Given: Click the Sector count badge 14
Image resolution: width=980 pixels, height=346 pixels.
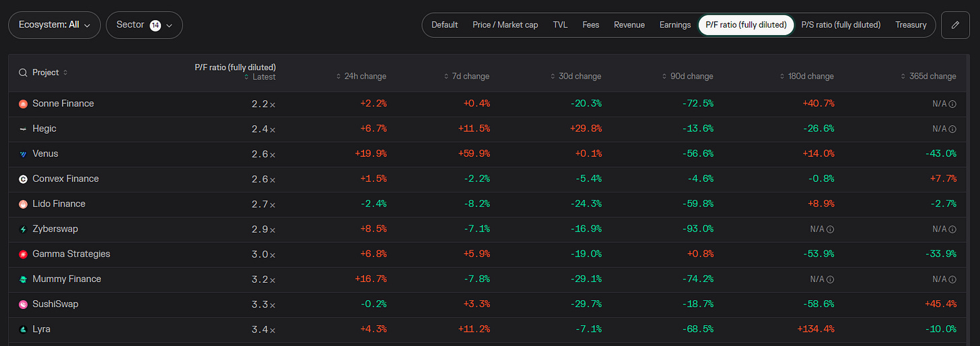Looking at the screenshot, I should (x=155, y=25).
